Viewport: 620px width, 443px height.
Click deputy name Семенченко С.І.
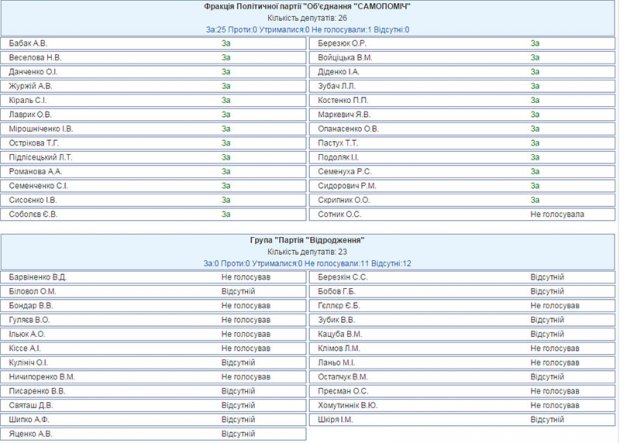point(37,185)
